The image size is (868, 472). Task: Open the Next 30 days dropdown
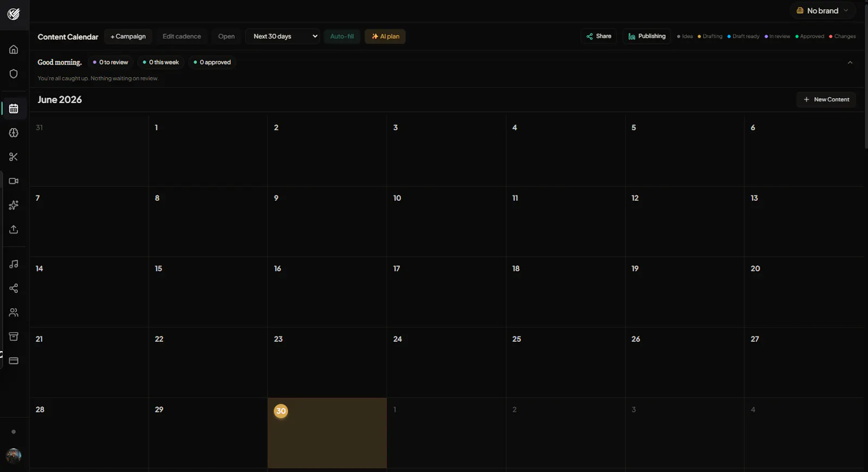[283, 36]
